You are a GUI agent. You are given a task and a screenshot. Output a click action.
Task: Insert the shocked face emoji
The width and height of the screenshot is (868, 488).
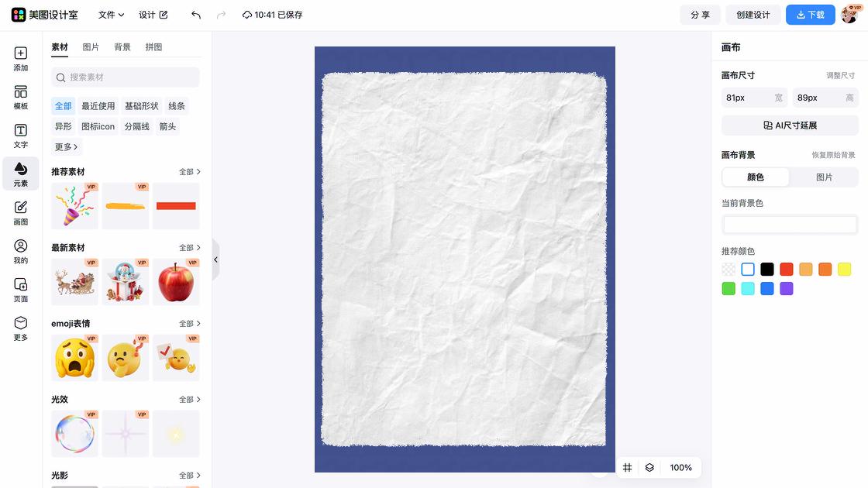click(x=74, y=357)
